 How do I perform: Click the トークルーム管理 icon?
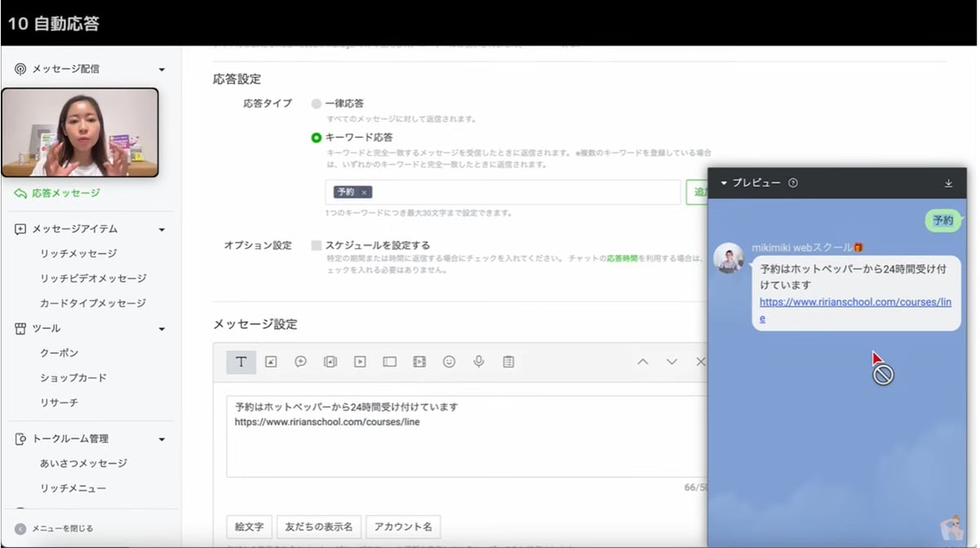tap(20, 439)
